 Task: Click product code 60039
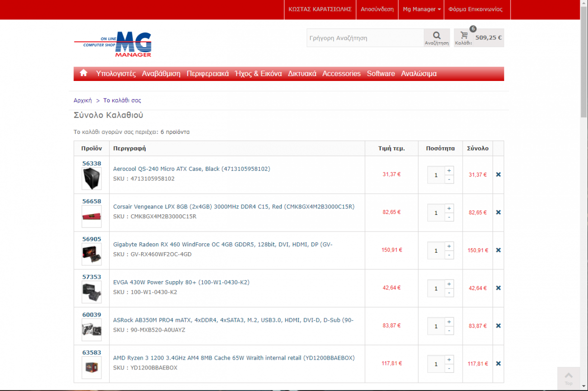tap(92, 314)
